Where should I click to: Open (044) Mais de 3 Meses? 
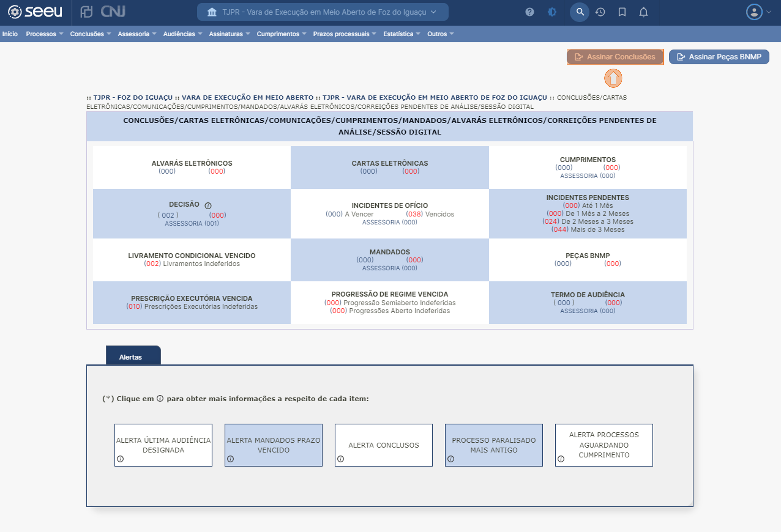tap(587, 230)
